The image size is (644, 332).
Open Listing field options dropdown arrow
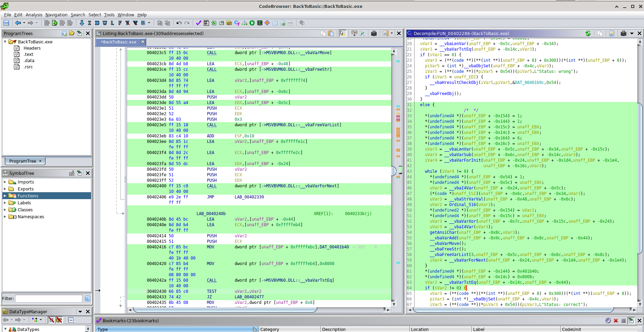click(x=392, y=33)
